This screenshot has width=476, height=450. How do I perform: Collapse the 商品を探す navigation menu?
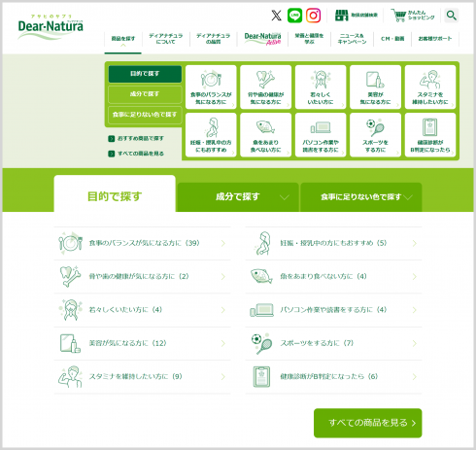point(123,41)
